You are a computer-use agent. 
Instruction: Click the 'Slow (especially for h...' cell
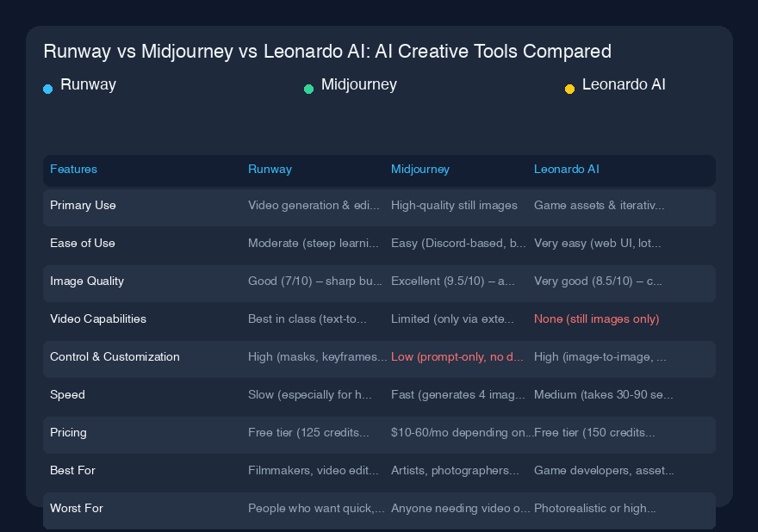[x=310, y=395]
